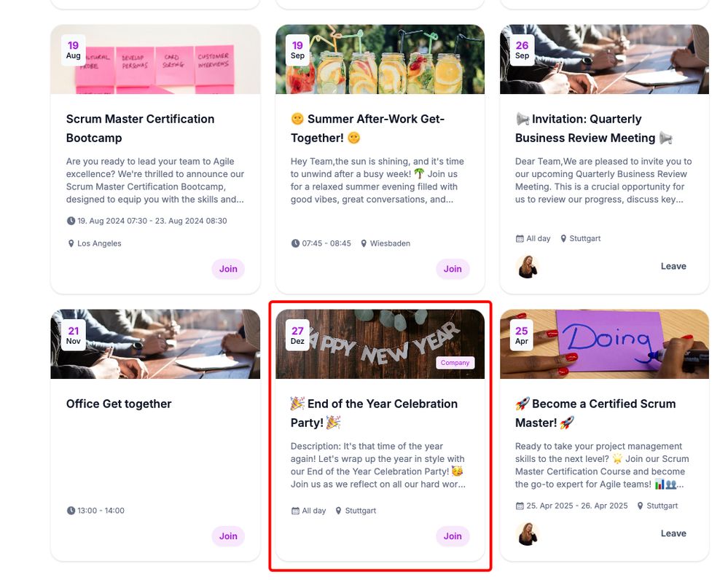The height and width of the screenshot is (580, 728).
Task: Join the Office Get together event
Action: click(228, 536)
